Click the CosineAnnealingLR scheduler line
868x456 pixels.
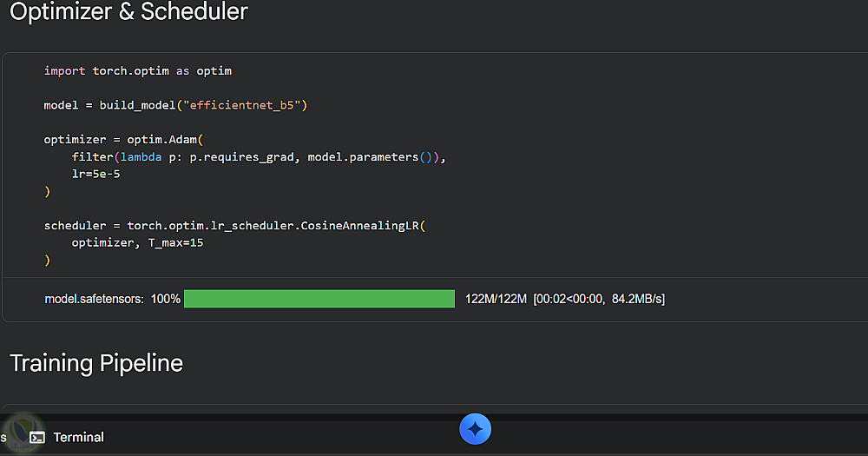234,226
